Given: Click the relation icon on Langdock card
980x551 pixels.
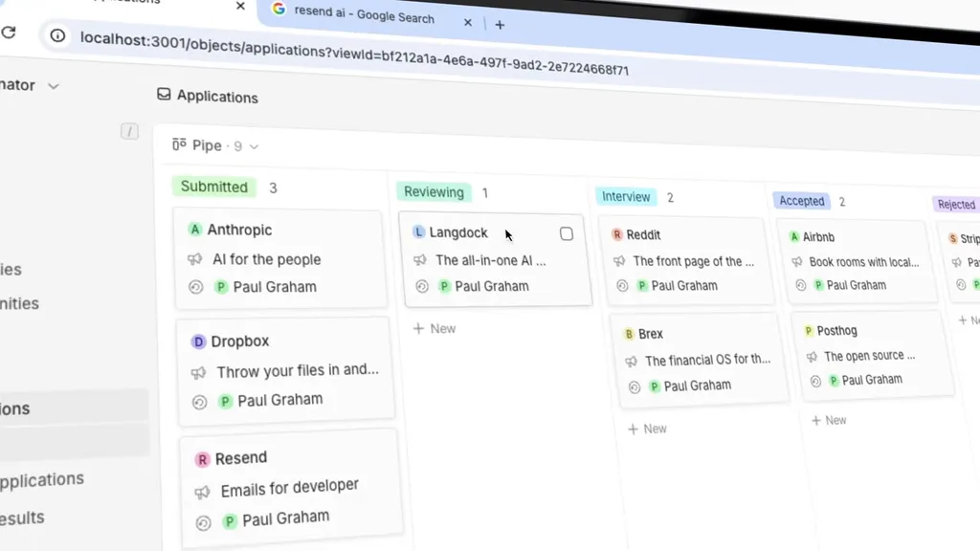Looking at the screenshot, I should click(x=422, y=287).
